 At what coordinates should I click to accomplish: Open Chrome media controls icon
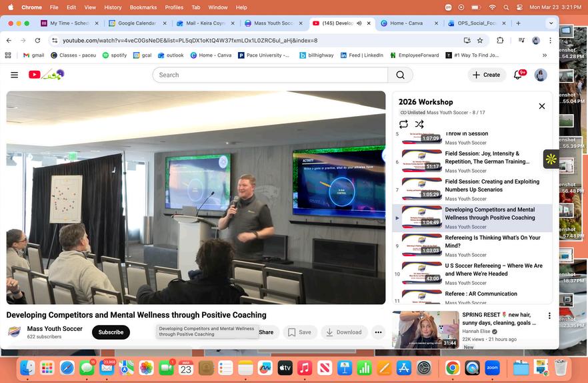coord(521,40)
